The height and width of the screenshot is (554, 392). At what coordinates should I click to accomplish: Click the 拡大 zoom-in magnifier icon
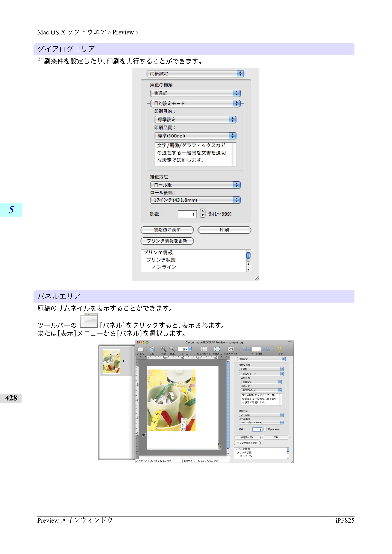click(x=163, y=349)
